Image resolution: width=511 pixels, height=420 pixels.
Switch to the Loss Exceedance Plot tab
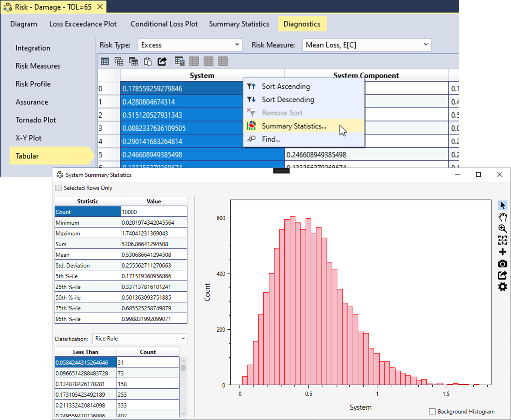click(83, 24)
